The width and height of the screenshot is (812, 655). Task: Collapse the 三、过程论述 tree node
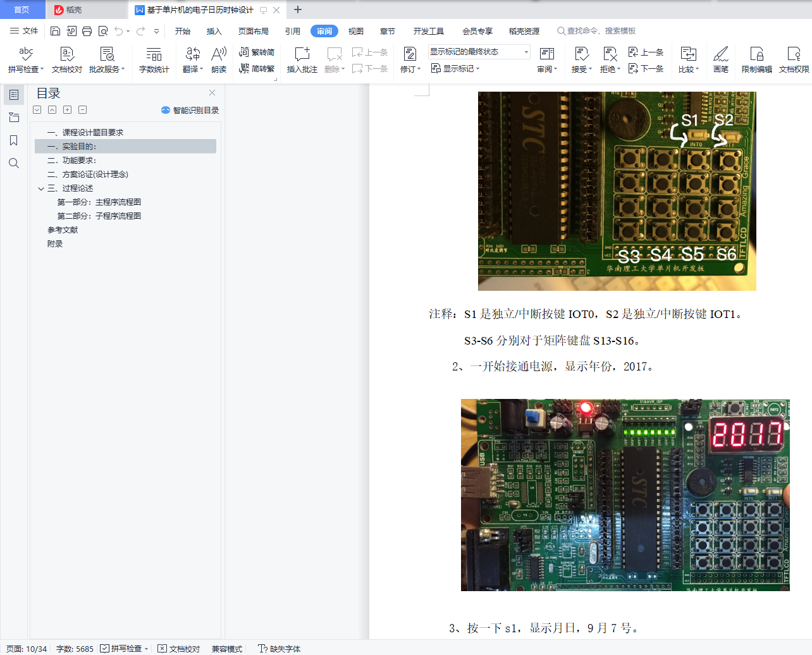41,188
